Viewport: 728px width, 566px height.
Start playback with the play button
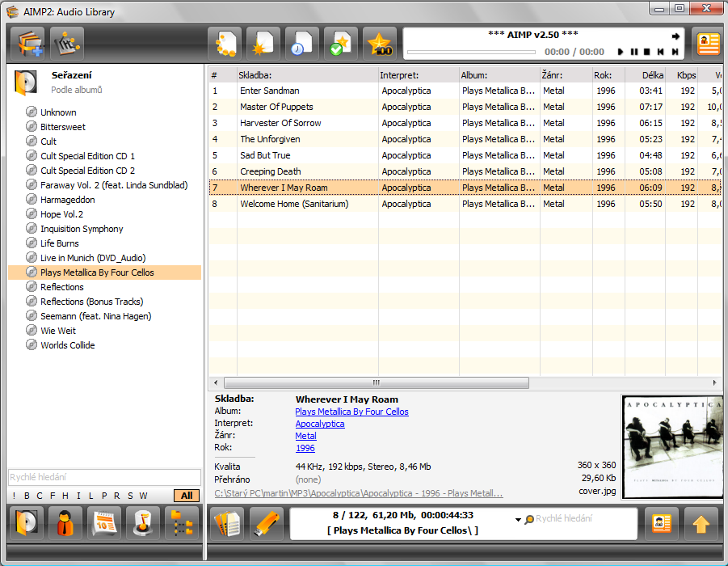pos(621,52)
